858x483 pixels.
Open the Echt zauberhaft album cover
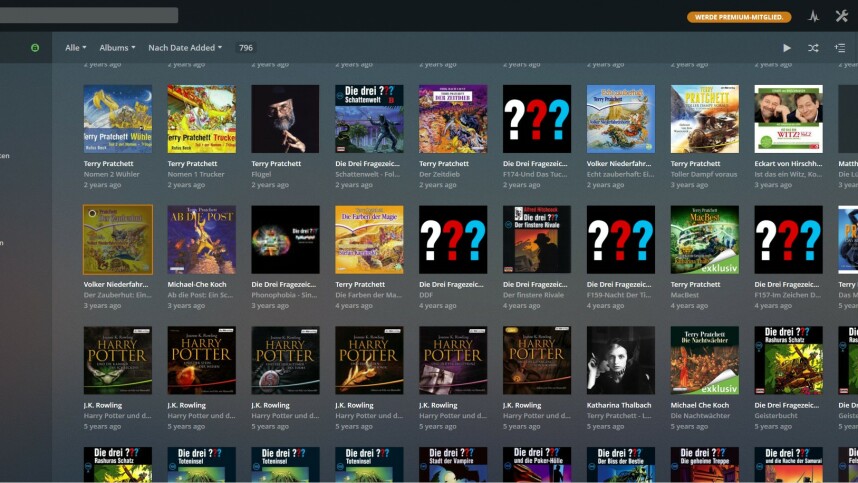click(621, 119)
